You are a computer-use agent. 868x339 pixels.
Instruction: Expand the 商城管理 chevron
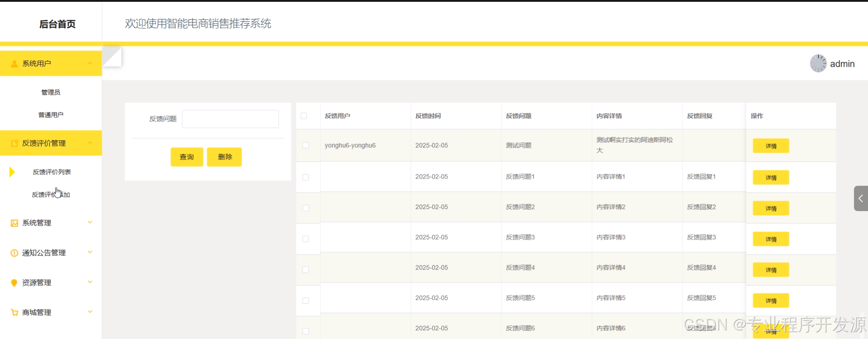[x=90, y=312]
